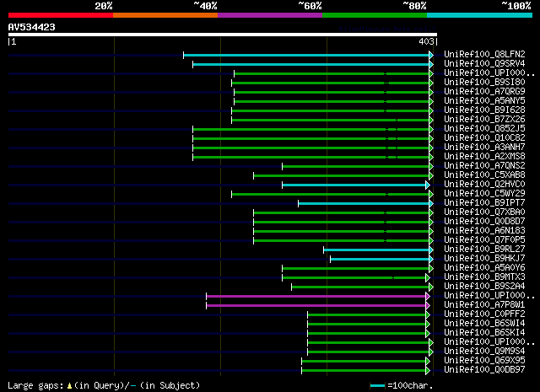Open the UniRef100_A5ANY5 hit label
This screenshot has height=392, width=540.
click(484, 101)
